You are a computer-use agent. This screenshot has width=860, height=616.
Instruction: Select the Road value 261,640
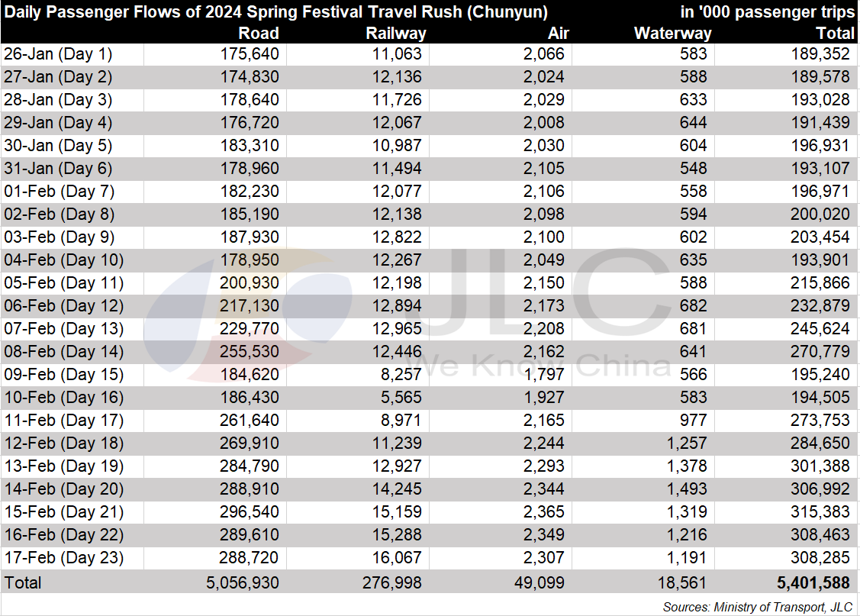coord(250,421)
